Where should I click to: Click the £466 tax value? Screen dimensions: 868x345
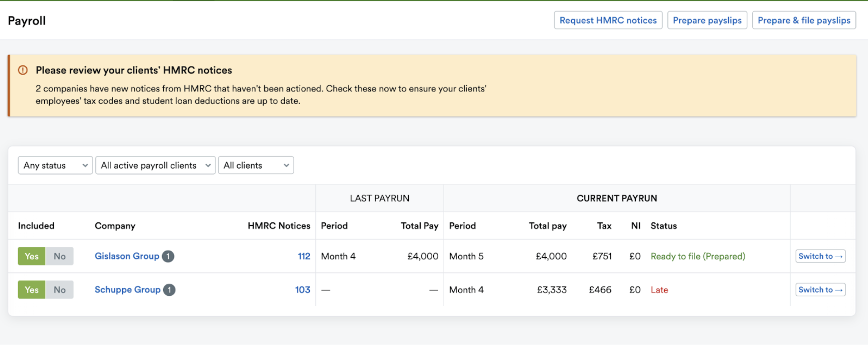[x=600, y=290]
